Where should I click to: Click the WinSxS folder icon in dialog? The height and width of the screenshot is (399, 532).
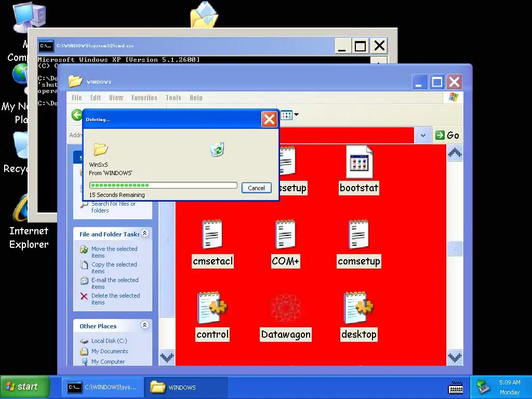(100, 149)
